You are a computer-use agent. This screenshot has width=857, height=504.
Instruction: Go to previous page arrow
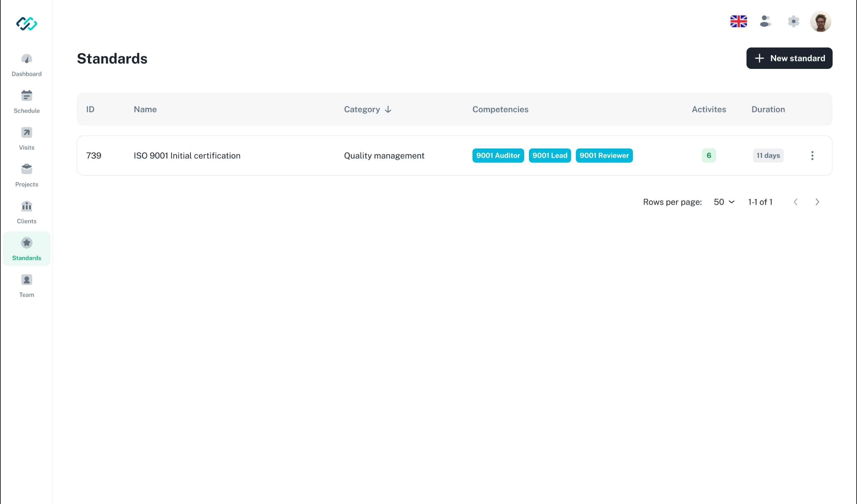coord(795,202)
